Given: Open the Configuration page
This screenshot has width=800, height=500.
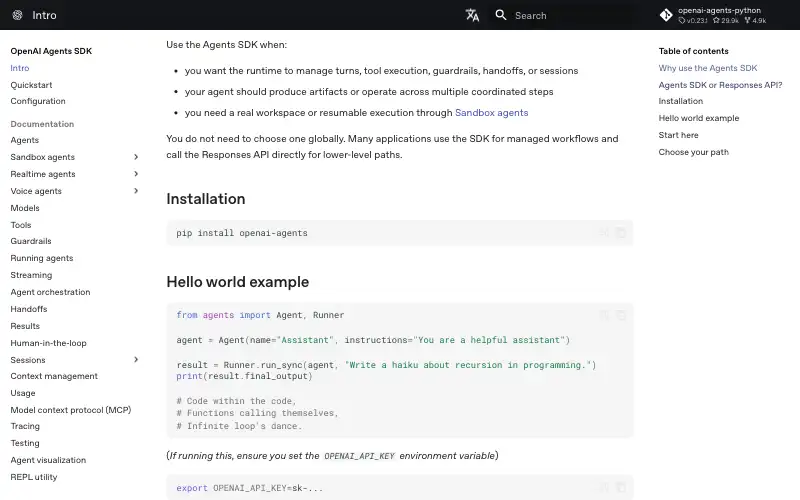Looking at the screenshot, I should coord(38,101).
